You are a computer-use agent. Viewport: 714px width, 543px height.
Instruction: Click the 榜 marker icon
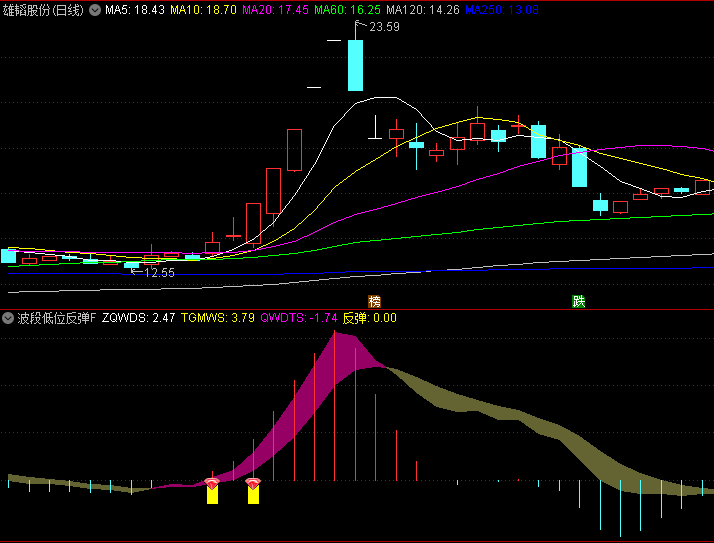coord(374,301)
